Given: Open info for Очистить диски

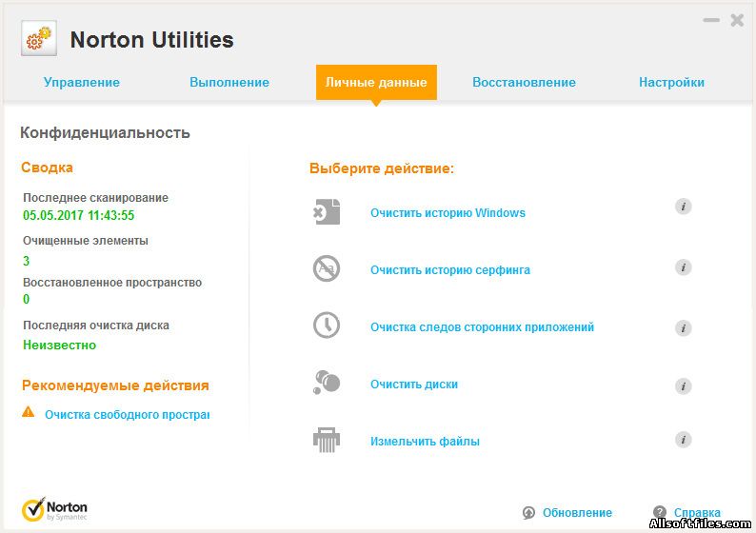Looking at the screenshot, I should (x=683, y=386).
